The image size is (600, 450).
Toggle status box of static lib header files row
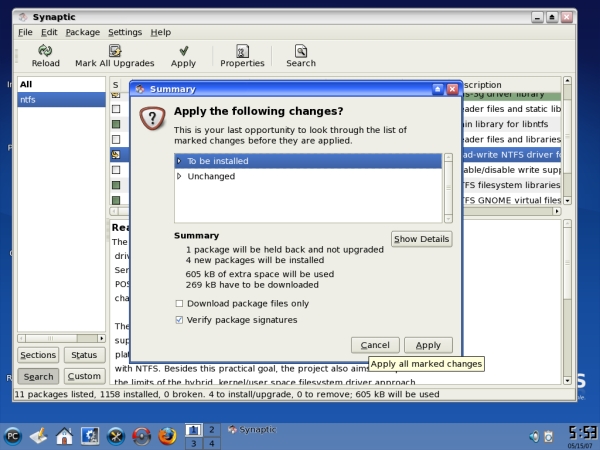click(116, 109)
